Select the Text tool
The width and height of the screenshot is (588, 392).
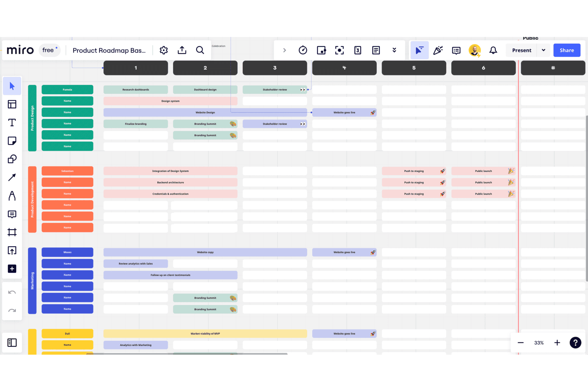(x=12, y=123)
